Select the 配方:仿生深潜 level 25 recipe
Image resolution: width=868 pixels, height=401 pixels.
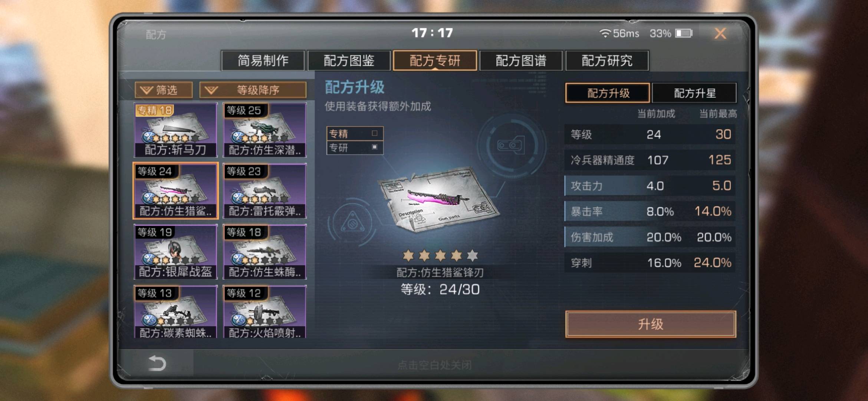click(x=264, y=130)
